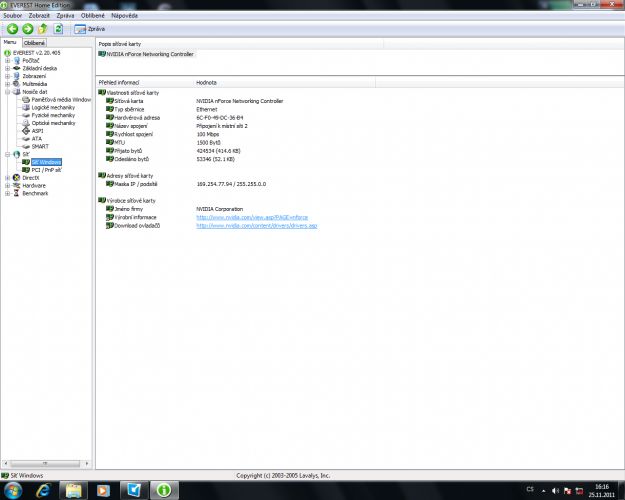Refresh the page with the toolbar icon

58,29
